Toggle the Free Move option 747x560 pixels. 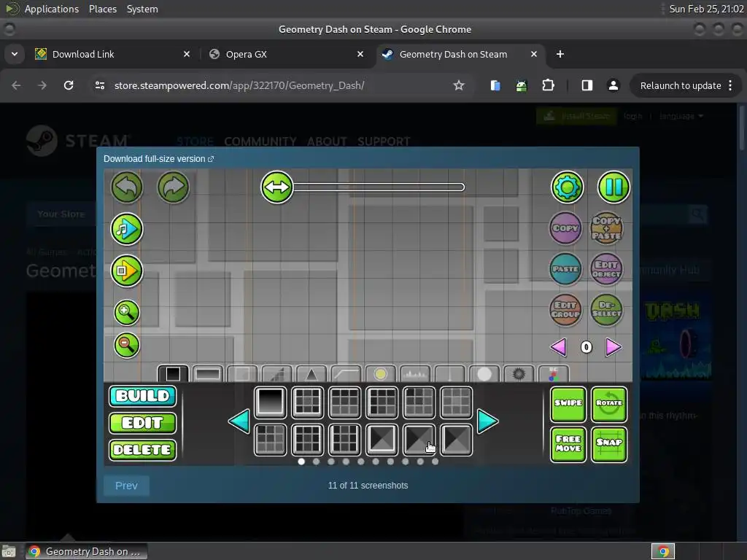(568, 444)
